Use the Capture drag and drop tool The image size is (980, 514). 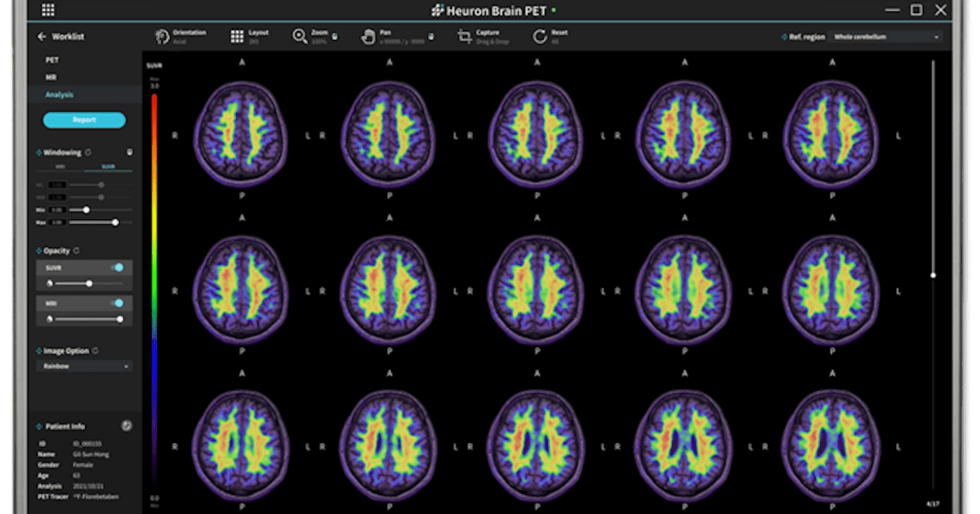click(465, 34)
